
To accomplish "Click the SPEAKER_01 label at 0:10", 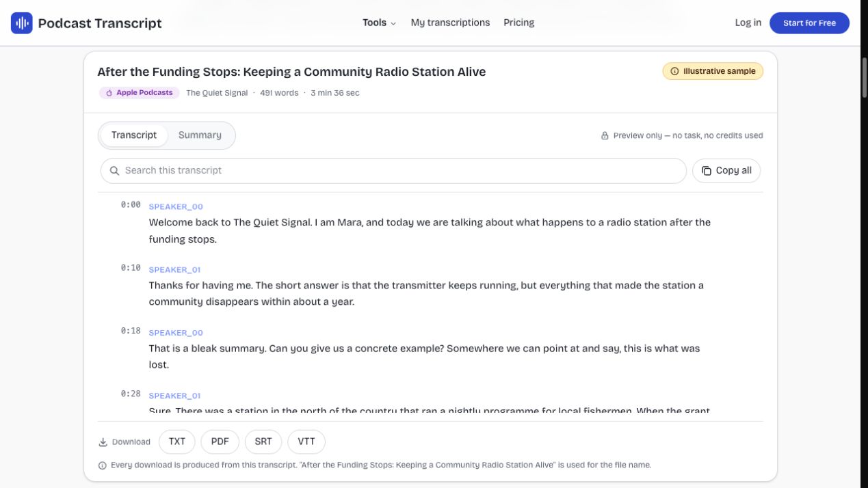I will pos(174,270).
